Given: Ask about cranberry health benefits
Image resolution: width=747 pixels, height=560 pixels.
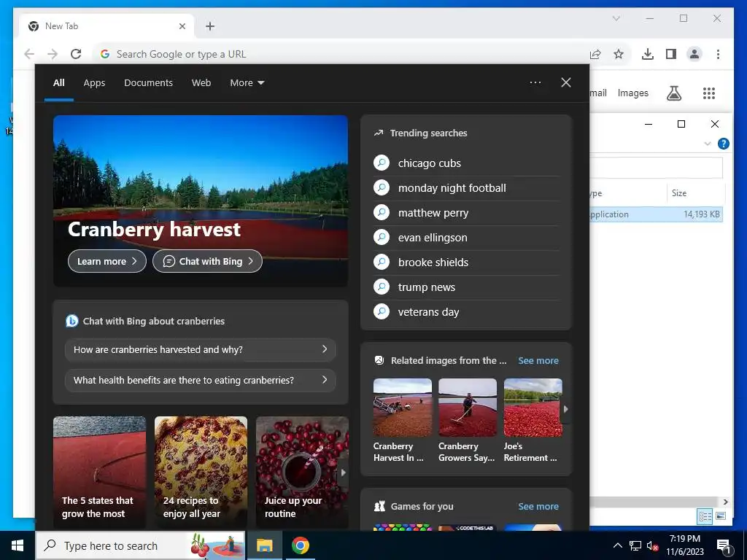Looking at the screenshot, I should pyautogui.click(x=200, y=380).
